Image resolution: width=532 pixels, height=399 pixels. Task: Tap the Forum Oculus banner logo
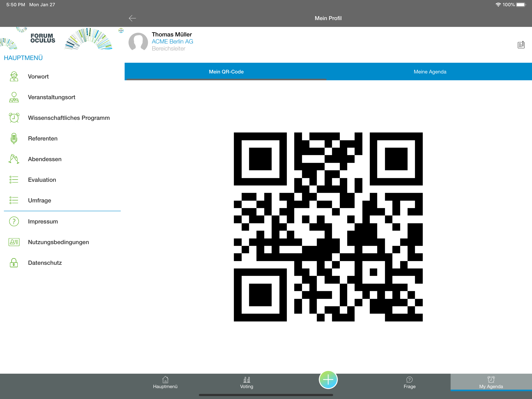pos(43,38)
